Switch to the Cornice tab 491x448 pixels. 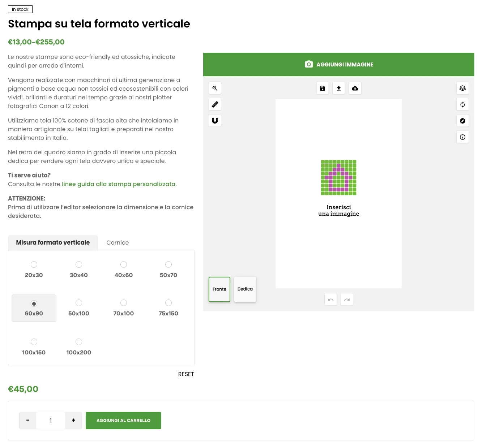(118, 243)
